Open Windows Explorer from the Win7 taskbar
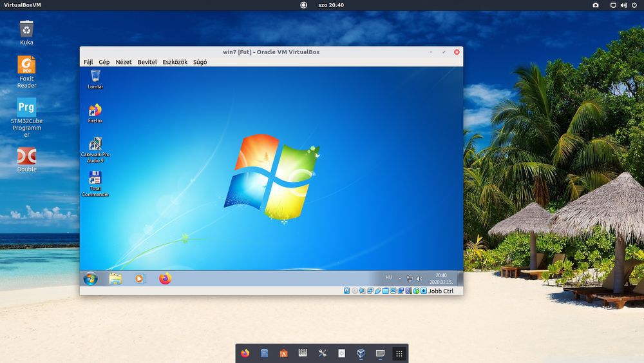 tap(115, 279)
